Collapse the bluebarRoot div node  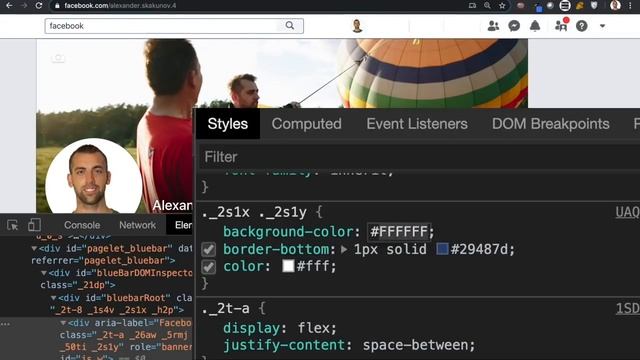pos(53,298)
